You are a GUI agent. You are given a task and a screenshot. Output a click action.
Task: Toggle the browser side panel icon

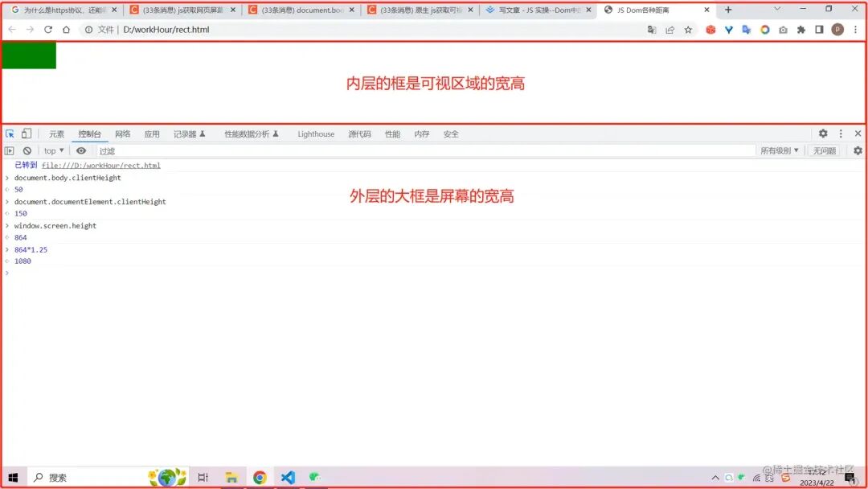point(819,29)
